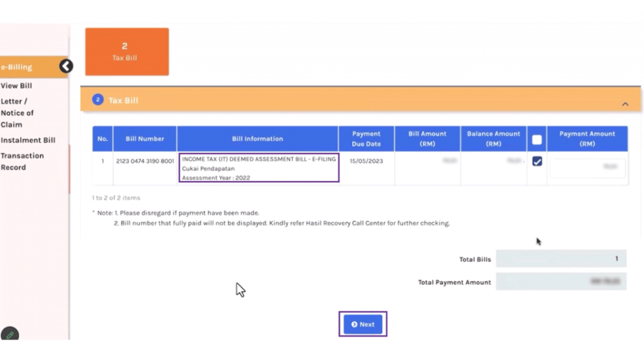Click the number 2 badge in Tax Bill header
The image size is (644, 363).
pos(97,100)
